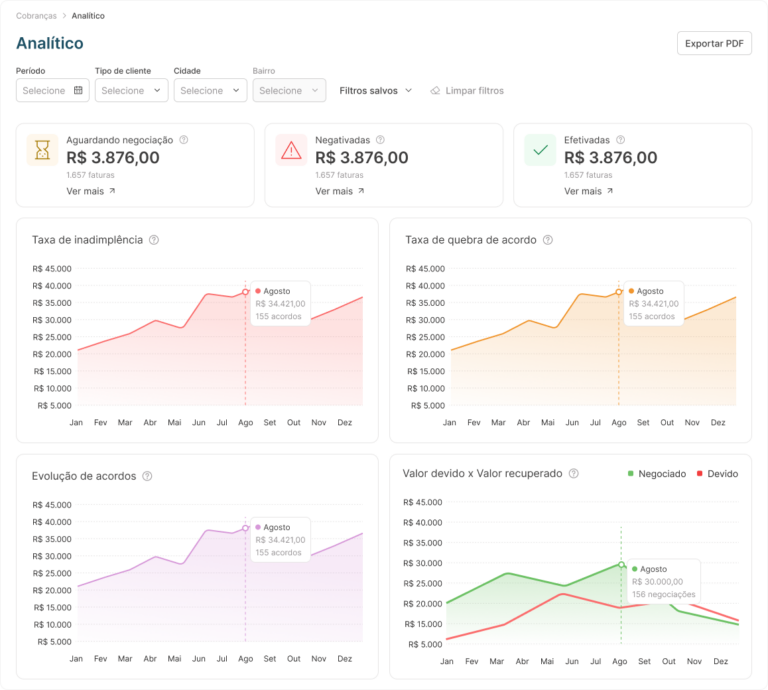
Task: Click help icon next to Negativadas
Action: tap(380, 140)
